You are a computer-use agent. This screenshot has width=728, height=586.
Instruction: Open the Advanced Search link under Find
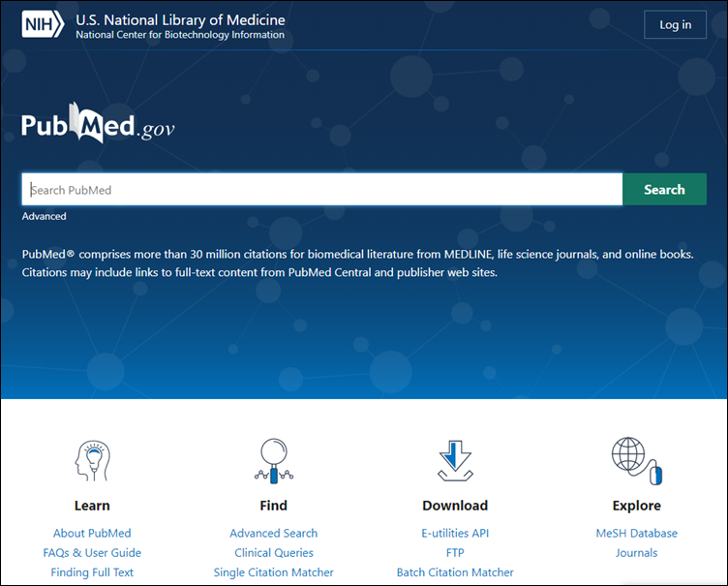click(x=273, y=533)
